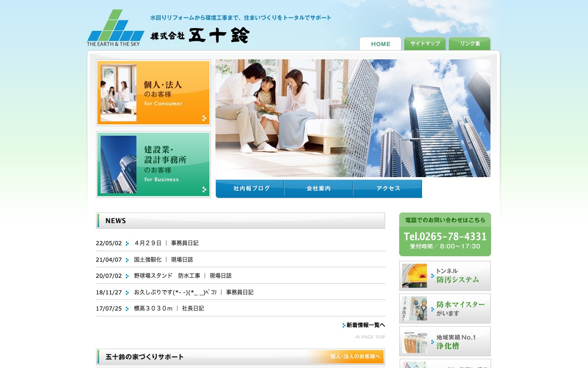The image size is (588, 368).
Task: Click the family photo thumbnail in Consumer banner
Action: pos(119,92)
